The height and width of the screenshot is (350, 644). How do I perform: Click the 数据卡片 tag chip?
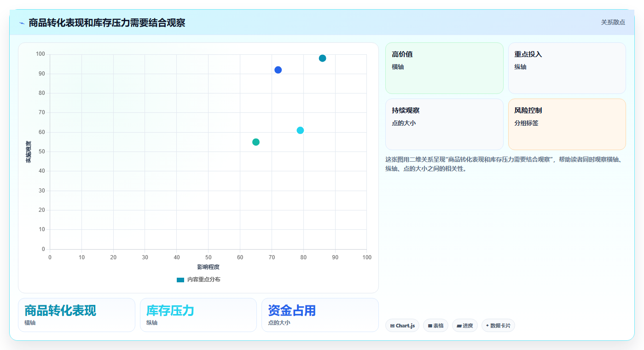pos(498,326)
